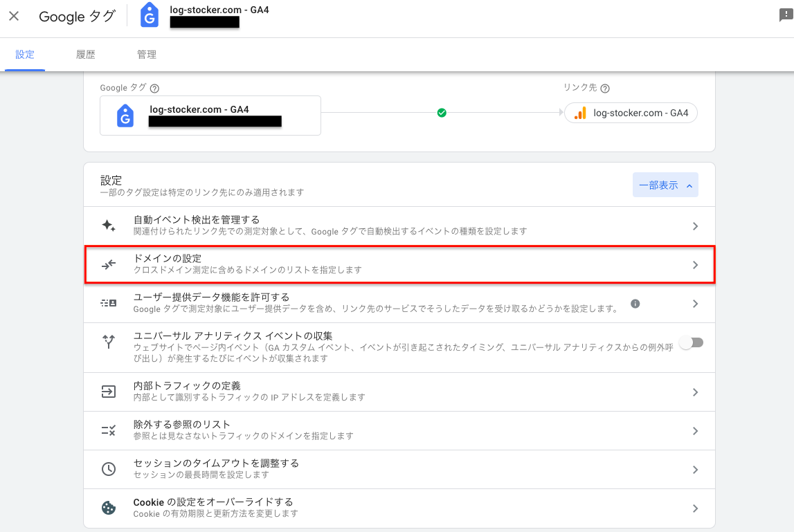
Task: Switch to the 管理 tab
Action: point(147,55)
